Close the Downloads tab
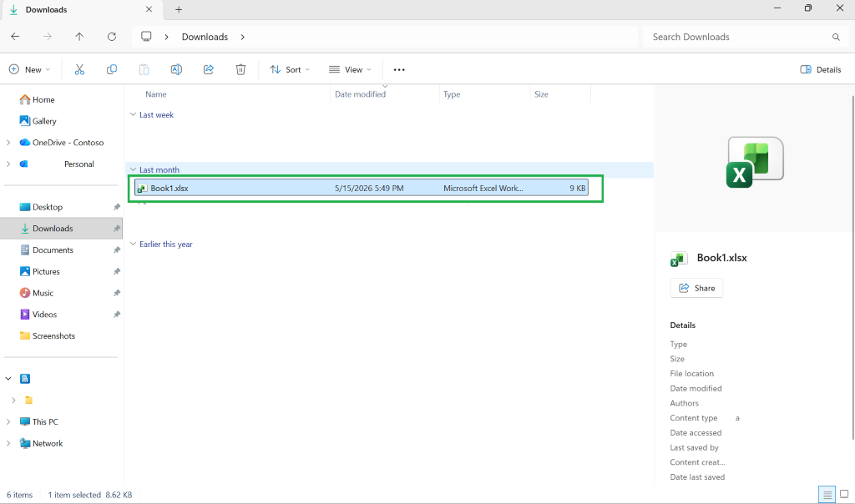 (149, 9)
